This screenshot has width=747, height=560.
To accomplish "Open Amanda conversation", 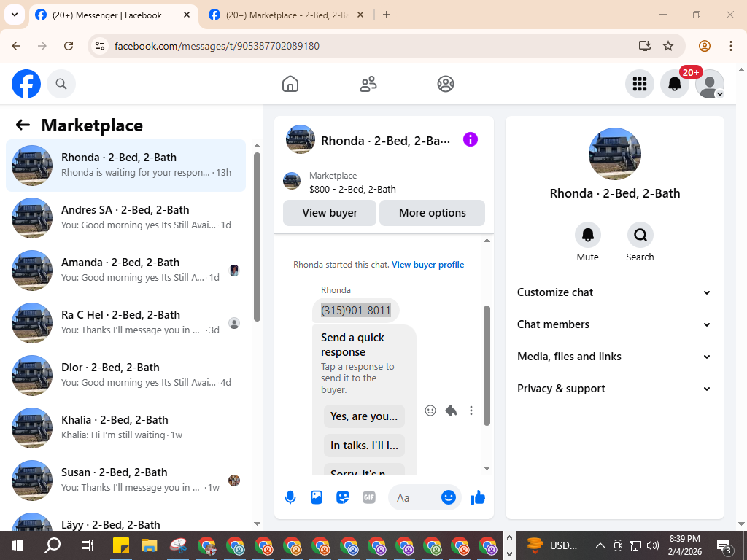I will pos(125,270).
